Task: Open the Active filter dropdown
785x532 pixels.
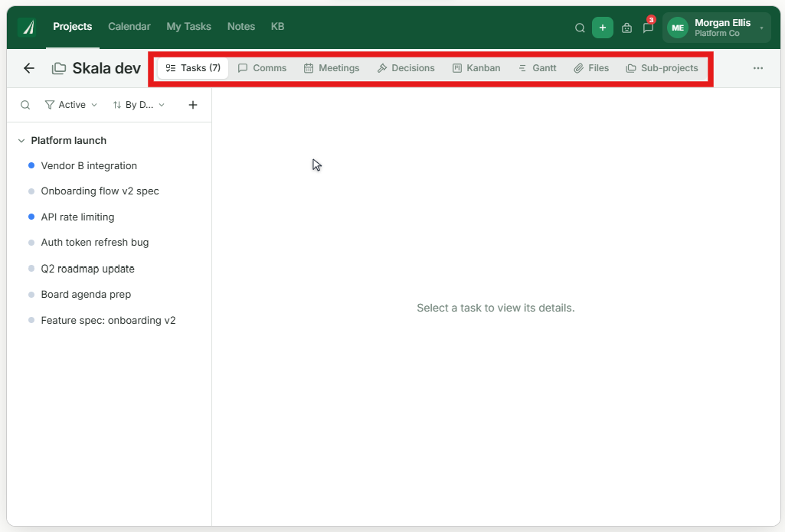Action: [x=70, y=105]
